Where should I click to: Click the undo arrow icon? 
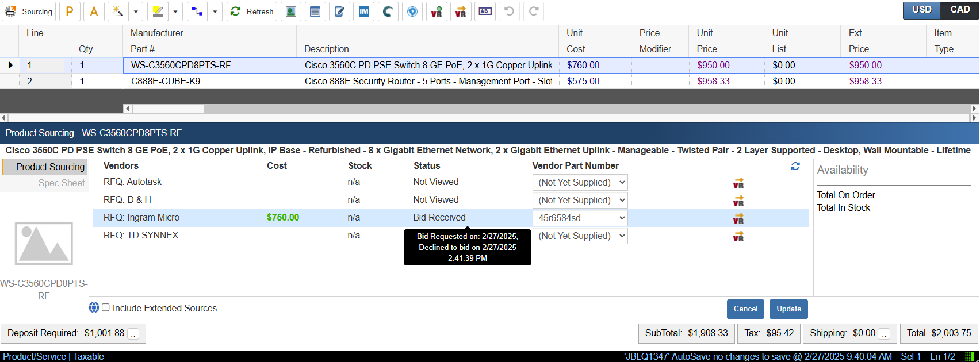[509, 11]
